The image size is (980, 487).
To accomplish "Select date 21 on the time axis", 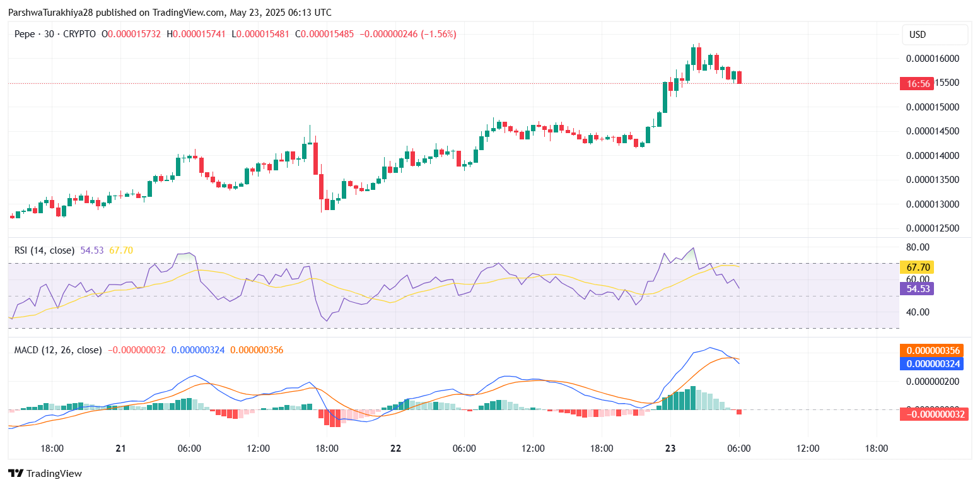I will [x=120, y=449].
